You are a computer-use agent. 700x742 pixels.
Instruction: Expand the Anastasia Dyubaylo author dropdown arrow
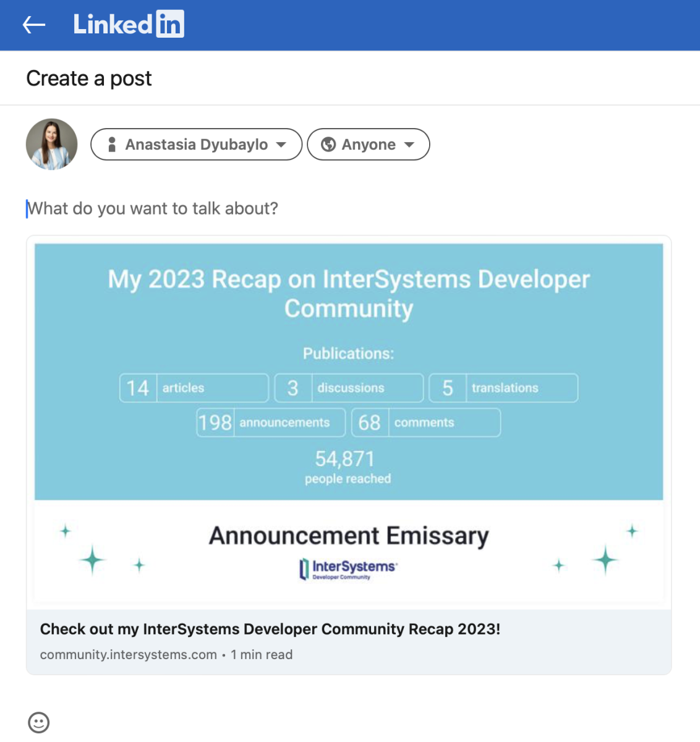[x=281, y=145]
